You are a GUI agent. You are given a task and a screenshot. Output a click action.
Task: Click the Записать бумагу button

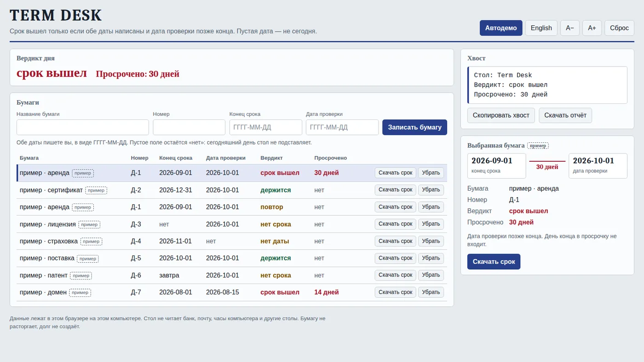click(414, 127)
